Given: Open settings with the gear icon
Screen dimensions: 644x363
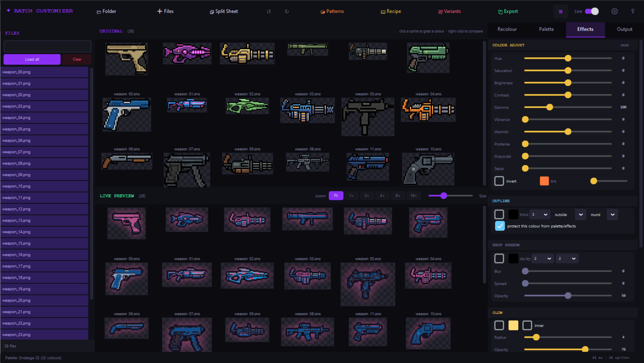Looking at the screenshot, I should point(615,11).
